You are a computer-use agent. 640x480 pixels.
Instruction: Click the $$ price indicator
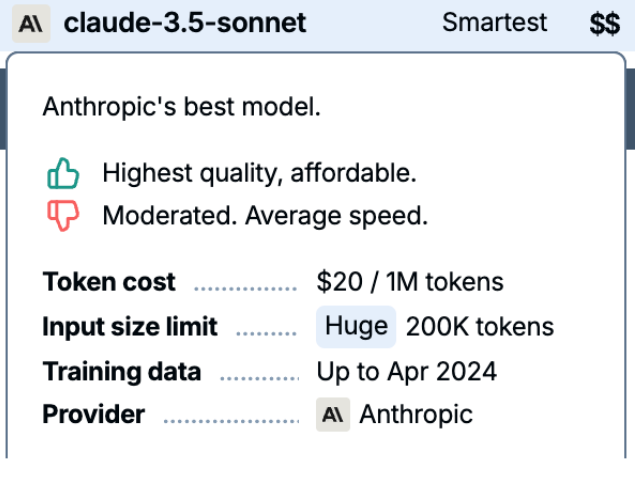coord(605,24)
